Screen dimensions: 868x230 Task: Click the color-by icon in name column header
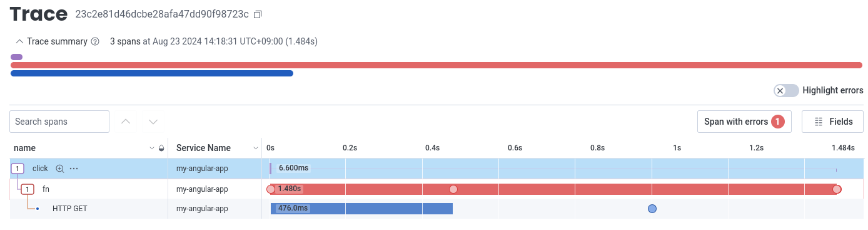(x=162, y=149)
